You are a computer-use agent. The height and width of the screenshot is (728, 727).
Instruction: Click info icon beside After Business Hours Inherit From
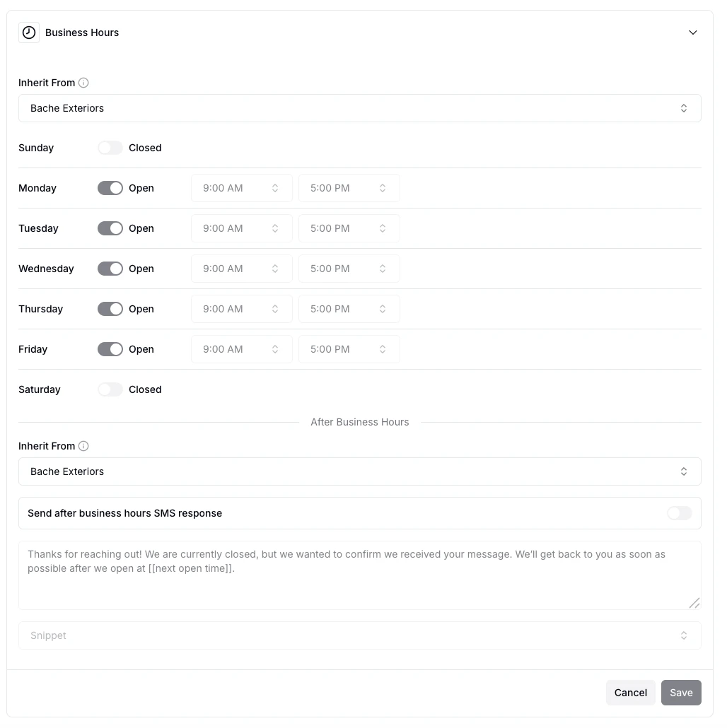tap(83, 446)
